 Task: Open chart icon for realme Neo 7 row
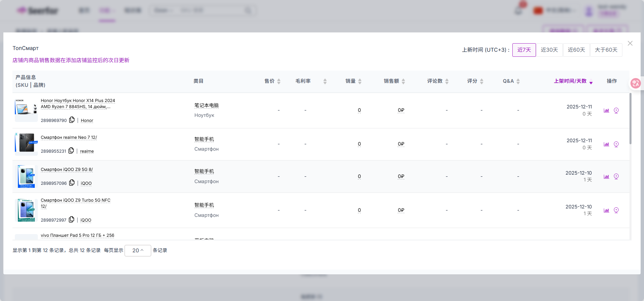(606, 144)
